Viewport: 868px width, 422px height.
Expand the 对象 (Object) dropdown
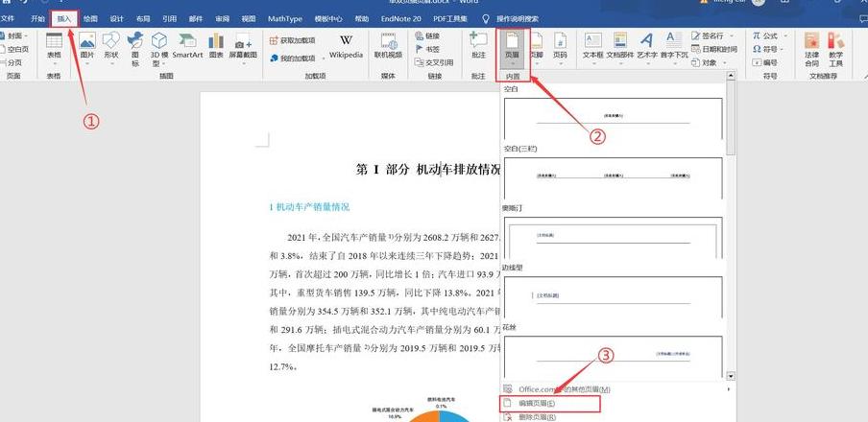point(724,62)
